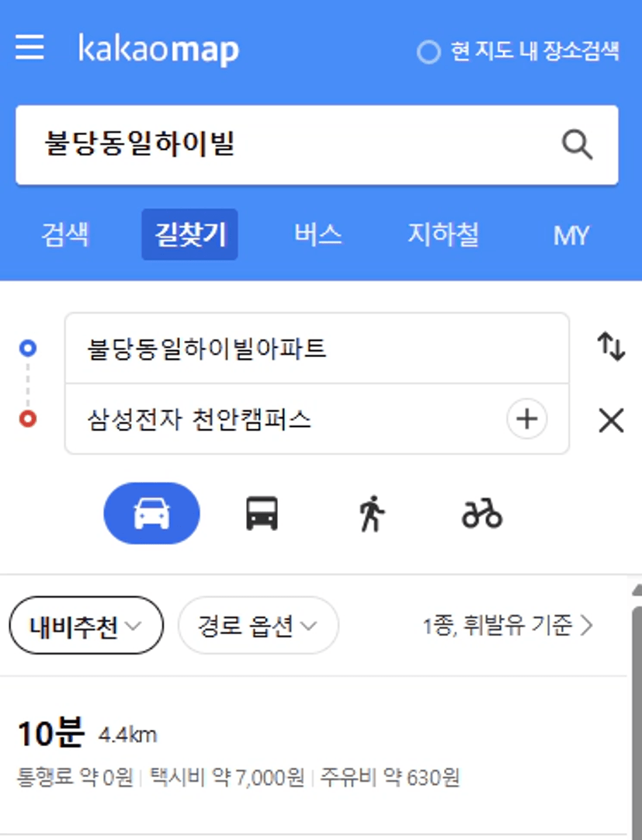Clear the route with X icon
Screen dimensions: 642x840
611,420
